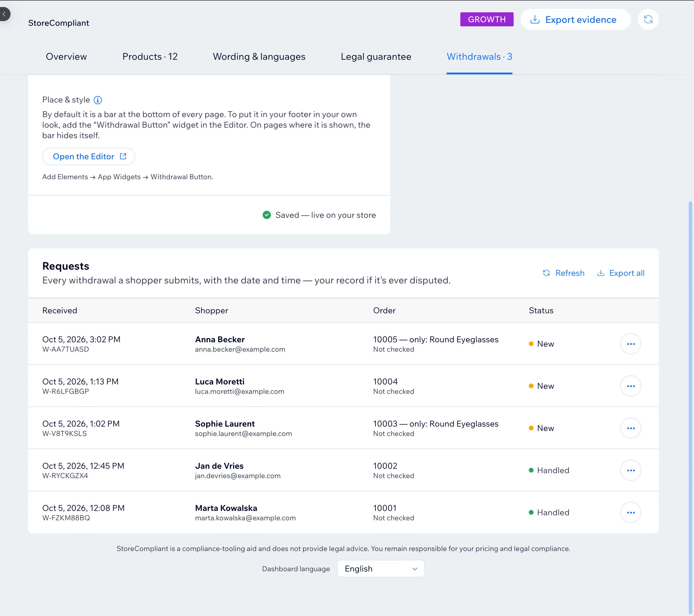Open the Editor link button
Viewport: 694px width, 616px height.
89,156
